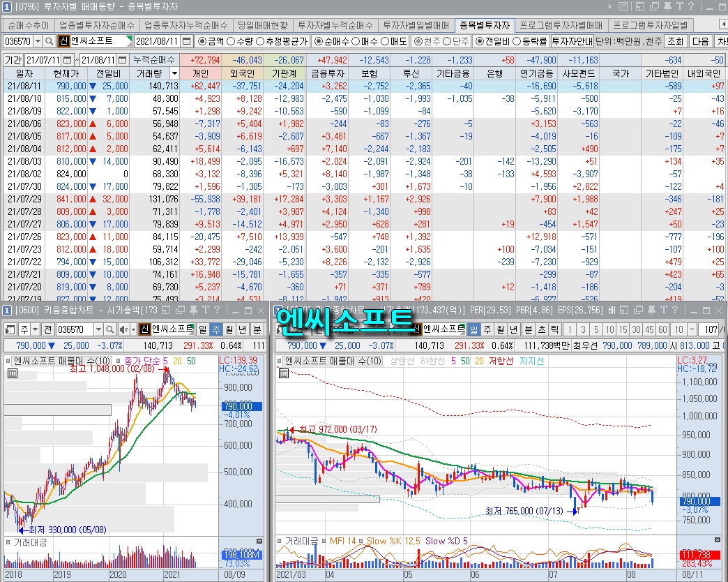Screen dimensions: 728x582
Task: Select the 매도 radio button
Action: click(x=385, y=41)
